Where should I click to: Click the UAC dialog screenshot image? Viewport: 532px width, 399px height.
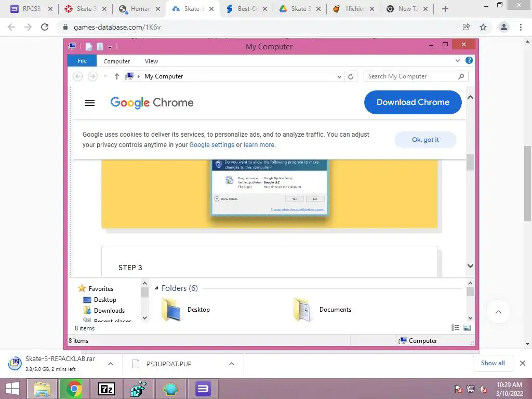click(270, 187)
